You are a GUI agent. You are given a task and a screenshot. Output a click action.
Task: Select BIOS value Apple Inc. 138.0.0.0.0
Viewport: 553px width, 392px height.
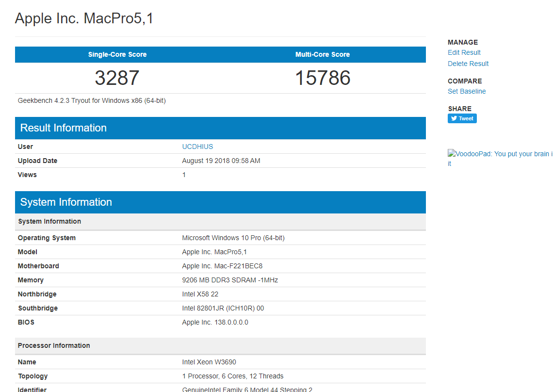pyautogui.click(x=215, y=323)
